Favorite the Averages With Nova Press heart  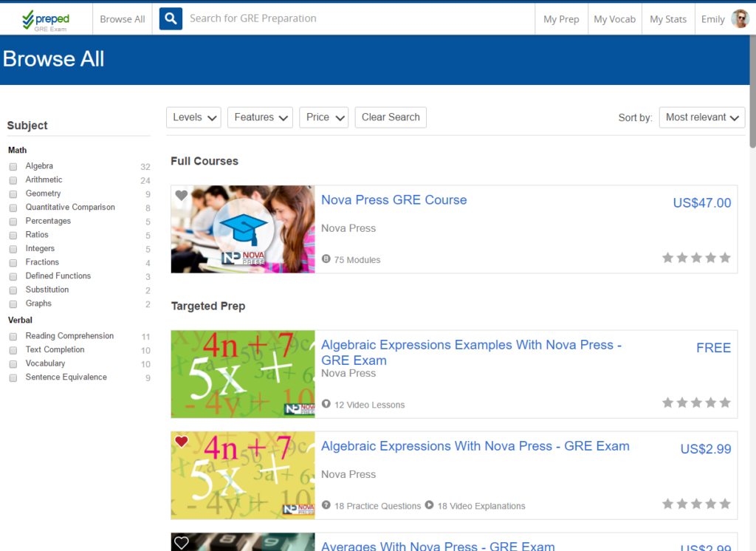(x=182, y=543)
